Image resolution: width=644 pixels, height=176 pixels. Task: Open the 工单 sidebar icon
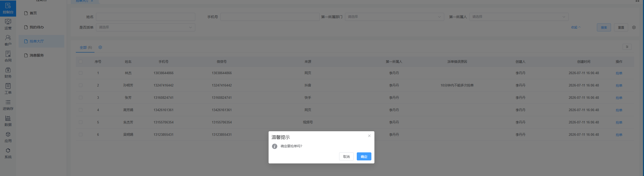pos(8,89)
